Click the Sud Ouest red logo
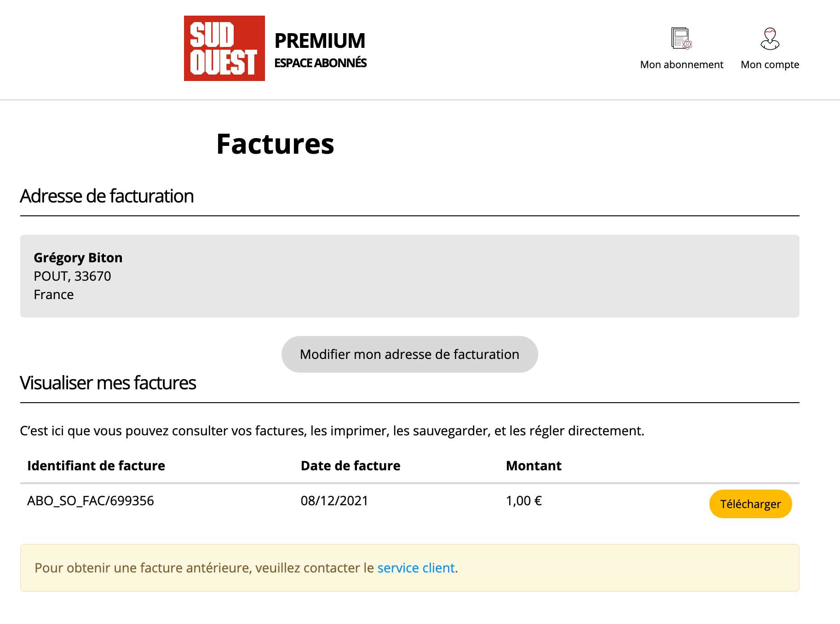 click(x=224, y=48)
